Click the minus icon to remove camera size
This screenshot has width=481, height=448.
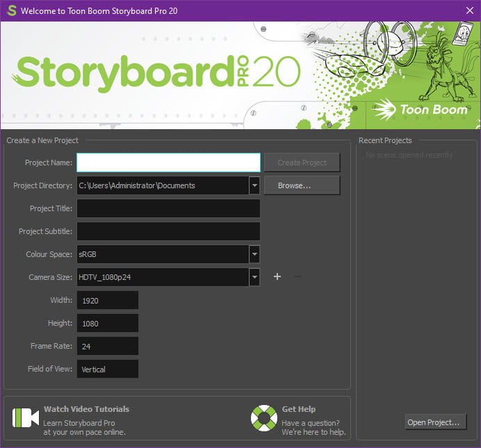tap(297, 276)
